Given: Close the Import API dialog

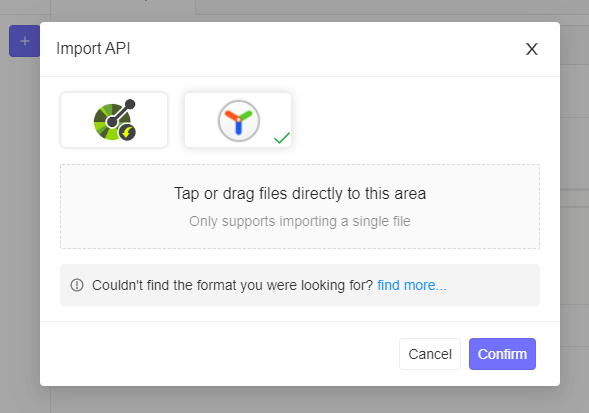Looking at the screenshot, I should click(x=532, y=49).
